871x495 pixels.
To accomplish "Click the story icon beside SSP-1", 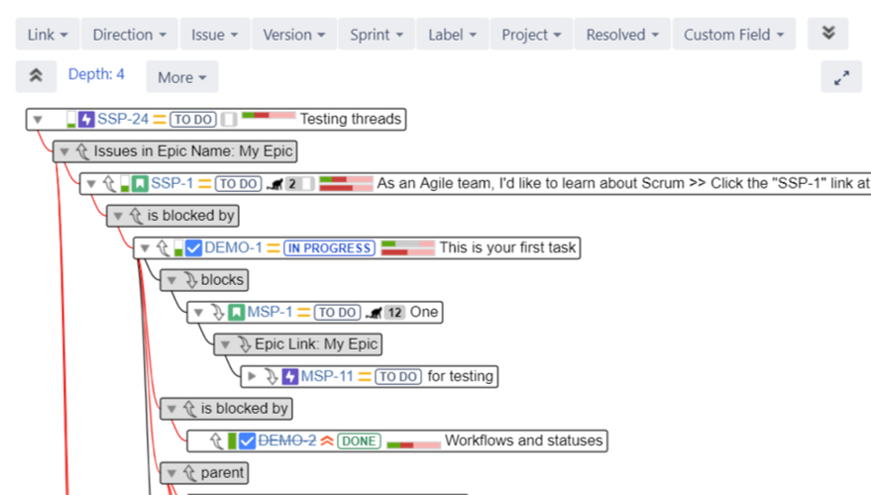I will [140, 184].
